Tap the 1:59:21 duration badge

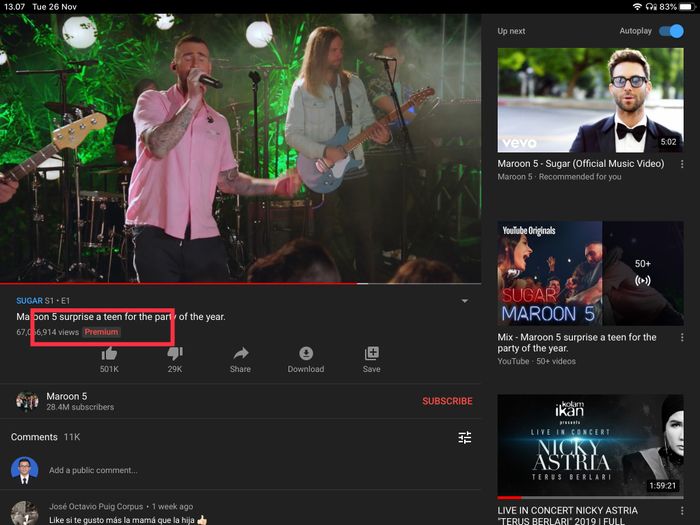tap(662, 485)
